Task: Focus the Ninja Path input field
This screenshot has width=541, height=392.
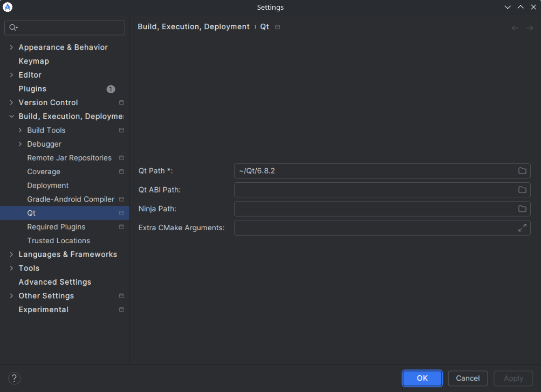Action: coord(373,209)
